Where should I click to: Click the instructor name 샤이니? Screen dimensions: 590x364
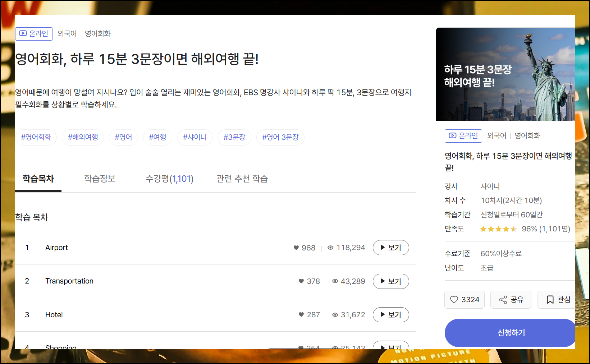pyautogui.click(x=490, y=186)
